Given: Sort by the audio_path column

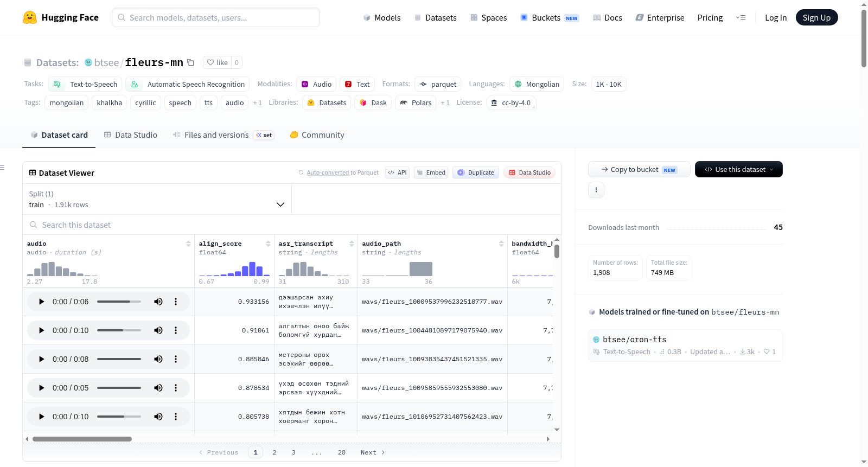Looking at the screenshot, I should (501, 244).
